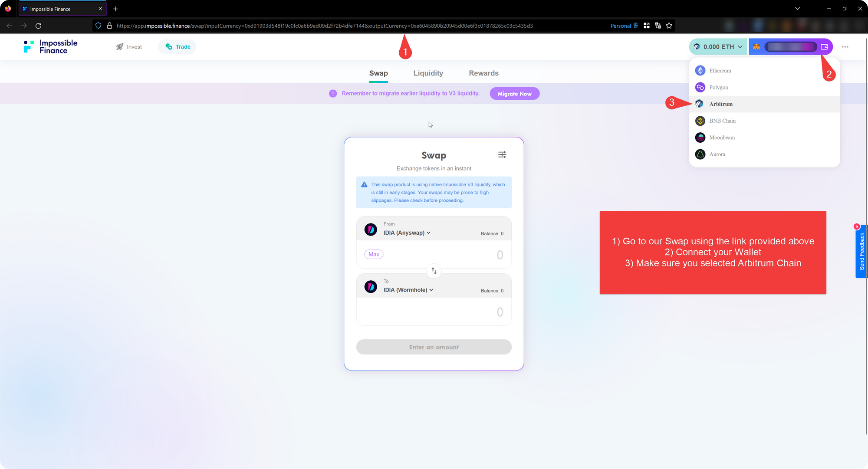Click the translate page icon

[x=658, y=26]
